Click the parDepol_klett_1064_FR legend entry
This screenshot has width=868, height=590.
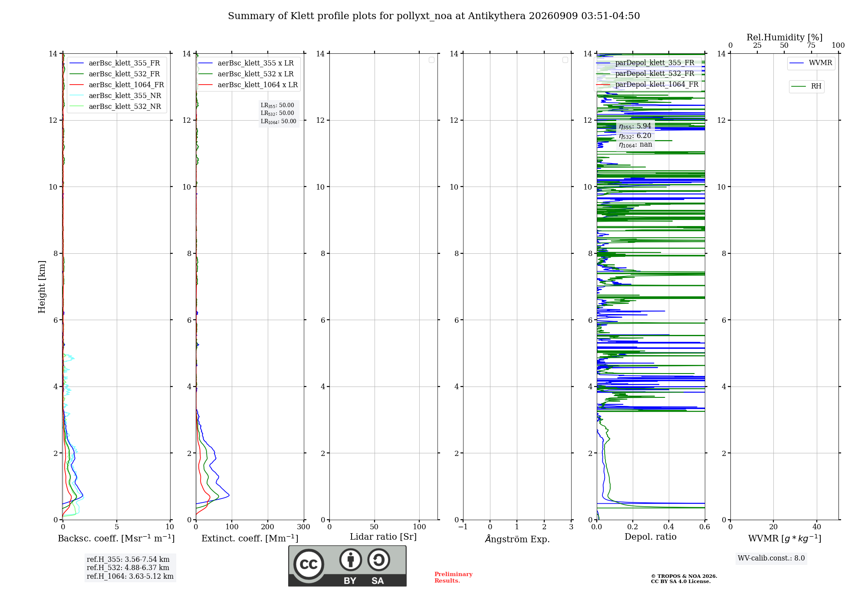tap(648, 84)
